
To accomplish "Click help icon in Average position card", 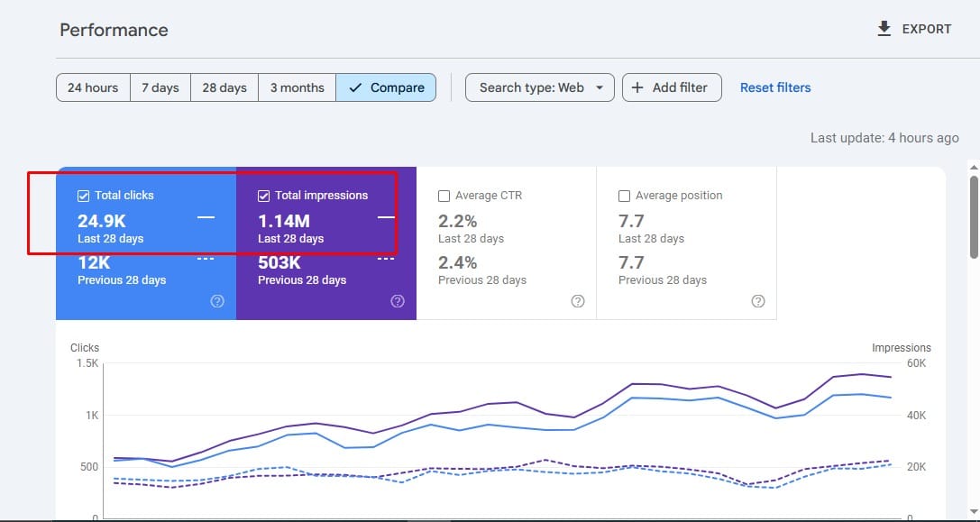I will point(758,301).
